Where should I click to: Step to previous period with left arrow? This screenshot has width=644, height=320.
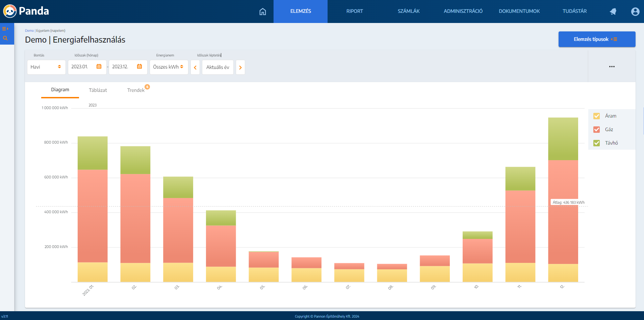pyautogui.click(x=195, y=67)
